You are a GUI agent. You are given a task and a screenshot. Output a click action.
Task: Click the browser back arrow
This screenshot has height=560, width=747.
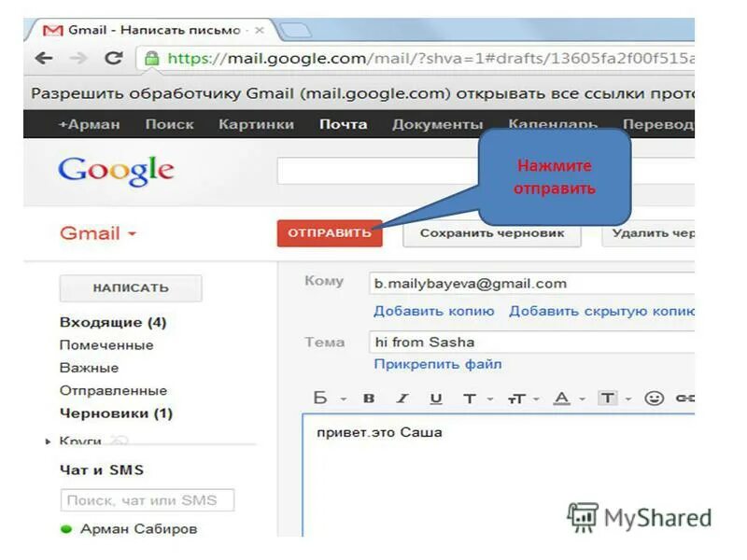click(44, 58)
